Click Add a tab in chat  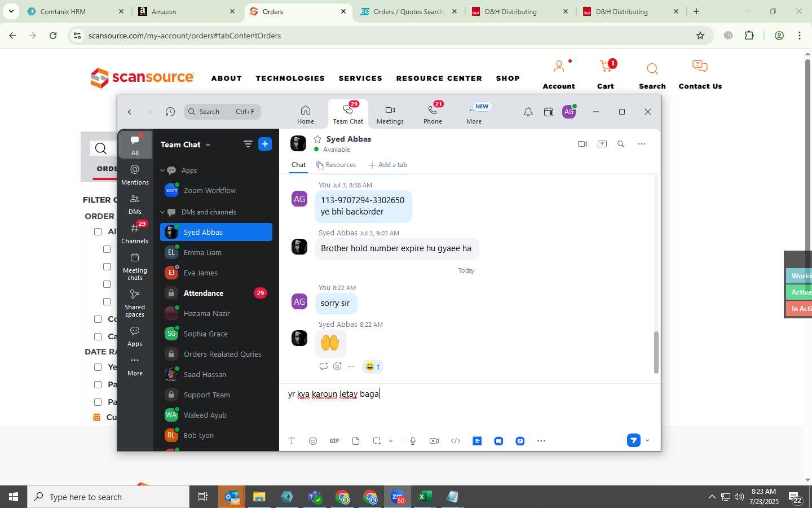(x=387, y=165)
